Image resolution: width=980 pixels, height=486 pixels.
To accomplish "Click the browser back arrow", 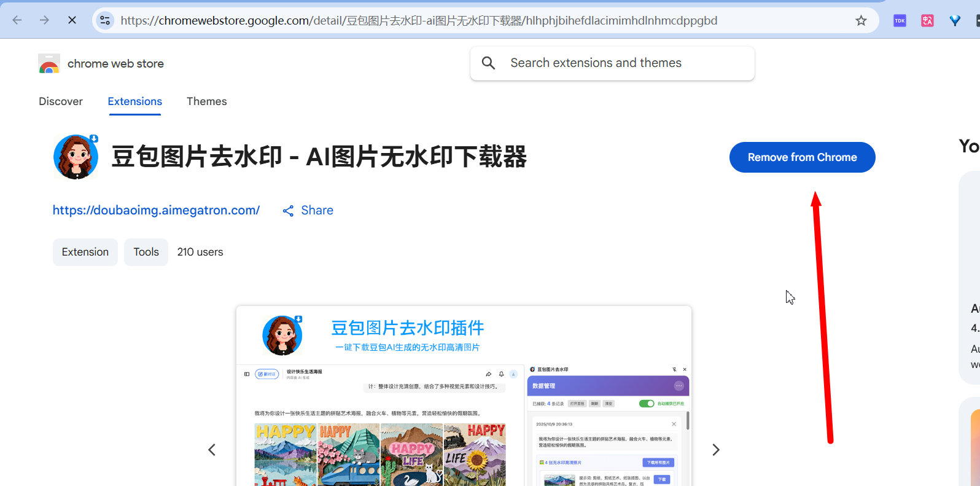I will 17,20.
